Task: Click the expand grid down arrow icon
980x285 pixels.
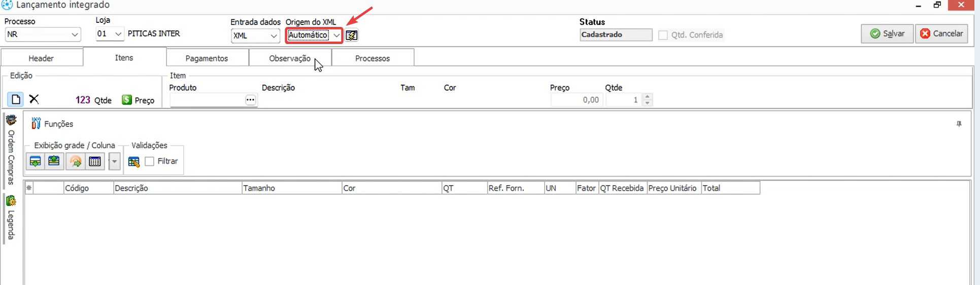Action: coord(36,161)
